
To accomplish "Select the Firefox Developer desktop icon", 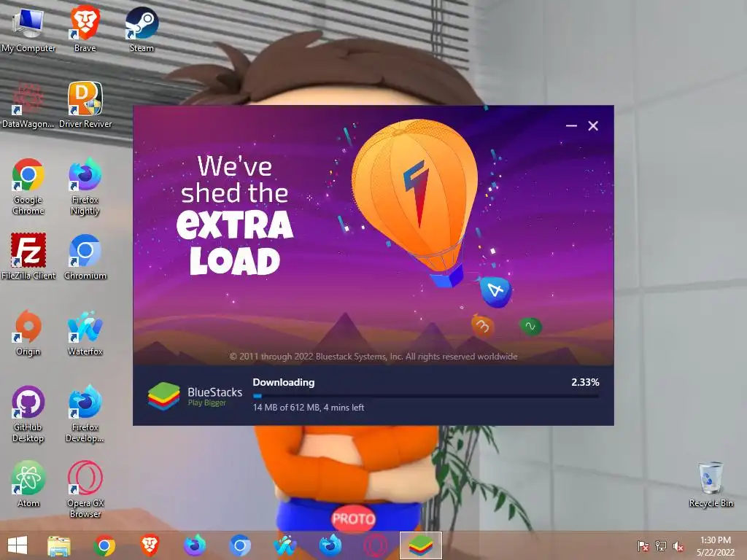I will 85,414.
